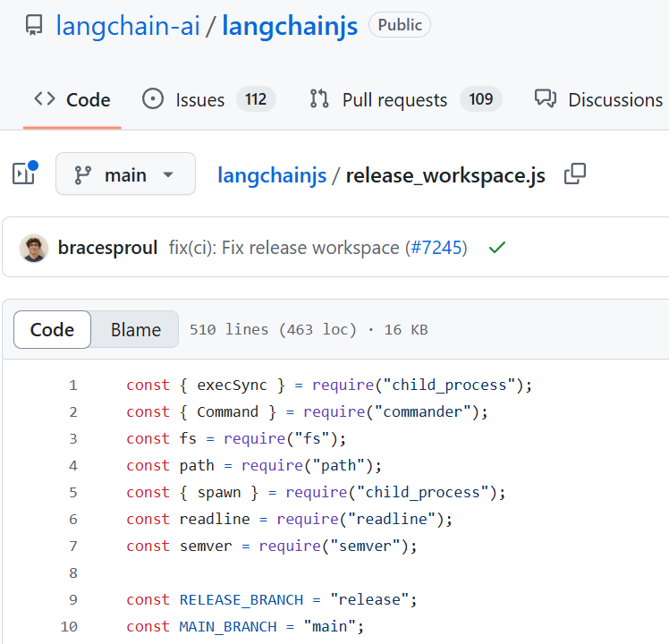Select line number 3
This screenshot has height=644, width=669.
point(73,438)
